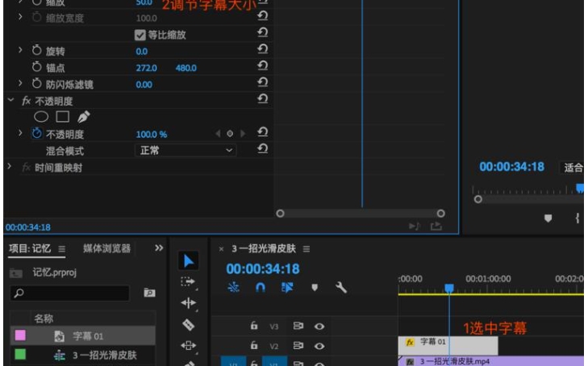Select the Razor tool
The width and height of the screenshot is (588, 366).
point(188,325)
